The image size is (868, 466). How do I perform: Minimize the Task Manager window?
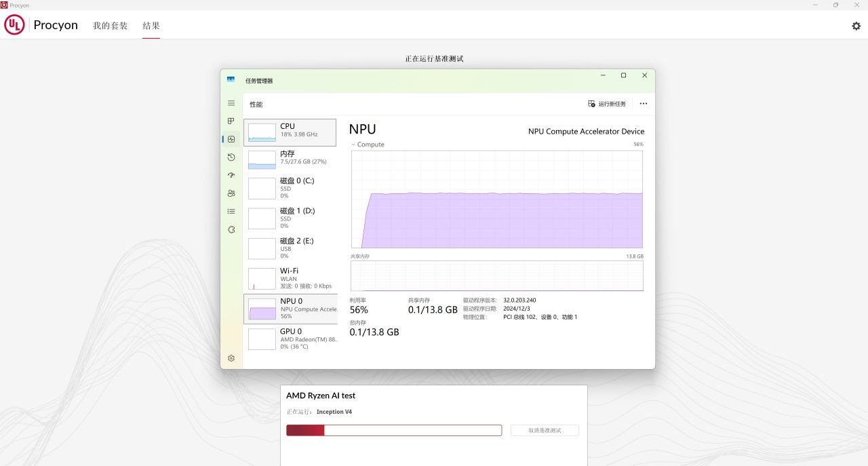click(603, 75)
